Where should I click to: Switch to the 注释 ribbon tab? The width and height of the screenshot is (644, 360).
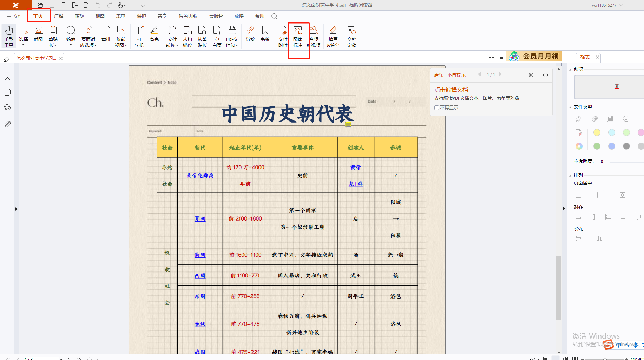tap(59, 16)
